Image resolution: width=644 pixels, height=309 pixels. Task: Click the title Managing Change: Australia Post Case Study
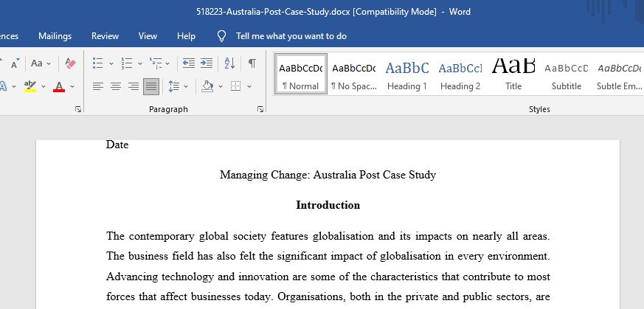tap(328, 175)
